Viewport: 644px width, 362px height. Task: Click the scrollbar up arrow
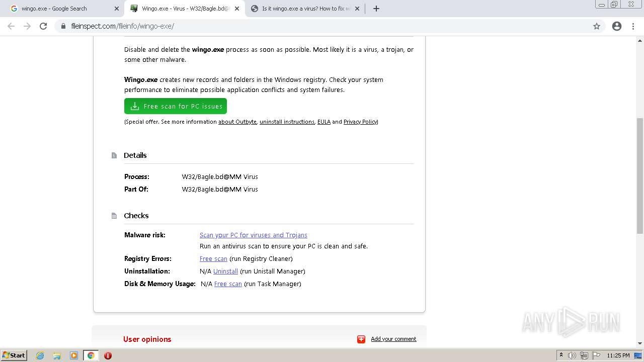(640, 40)
